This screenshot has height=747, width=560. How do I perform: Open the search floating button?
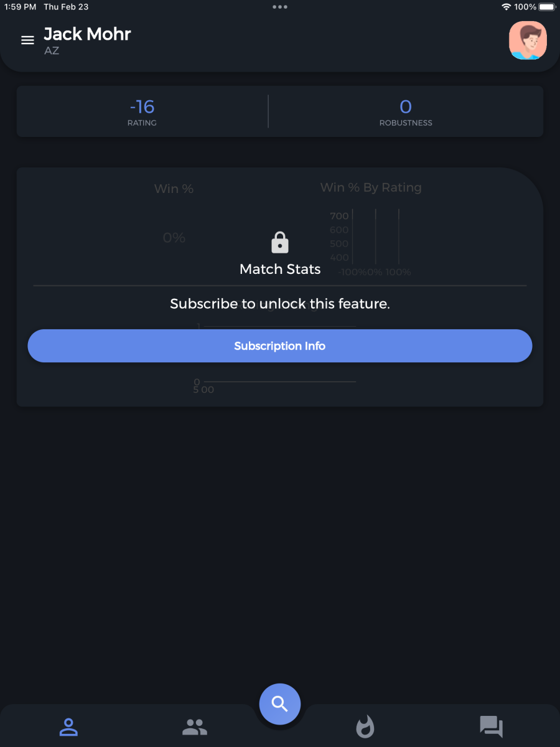[280, 704]
